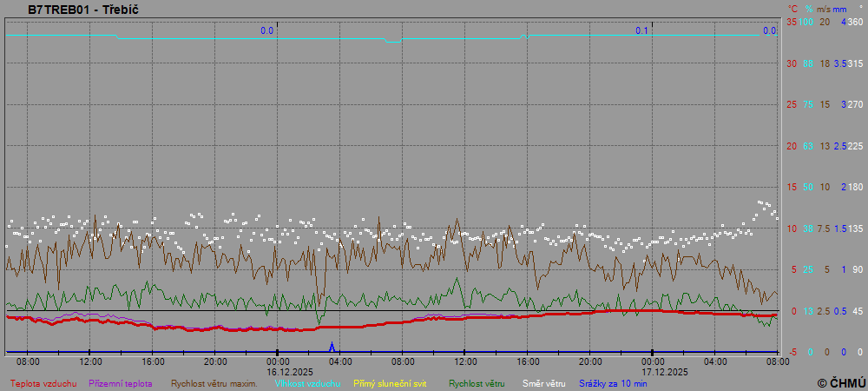The width and height of the screenshot is (868, 391).
Task: Select the Přízemní teplota legend entry
Action: [121, 383]
